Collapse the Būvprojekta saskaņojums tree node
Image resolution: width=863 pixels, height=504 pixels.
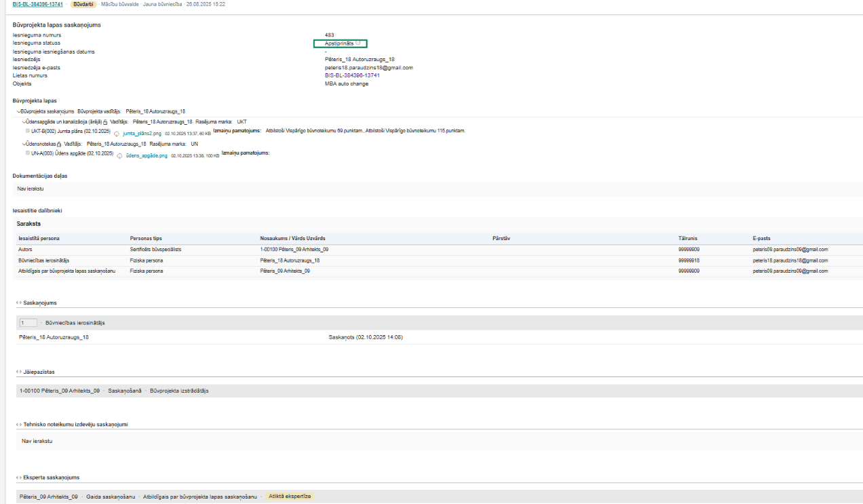18,111
